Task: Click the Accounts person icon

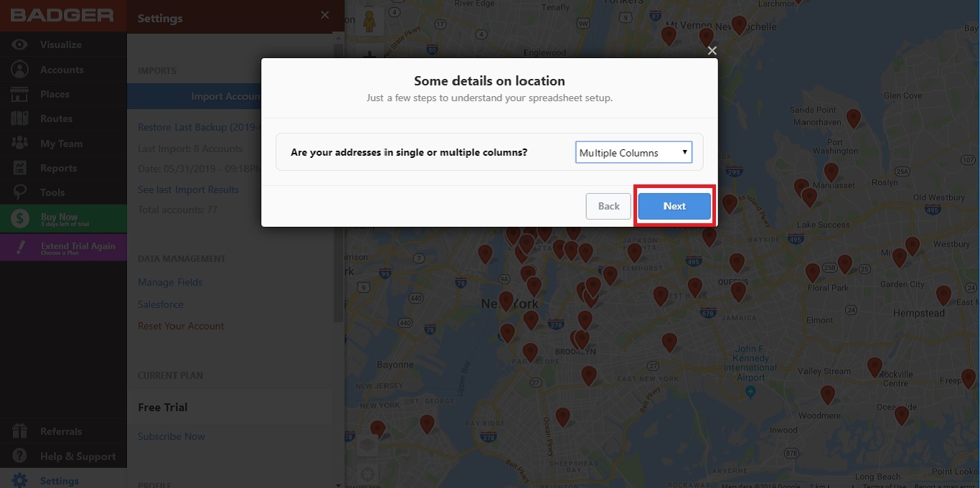Action: (x=19, y=70)
